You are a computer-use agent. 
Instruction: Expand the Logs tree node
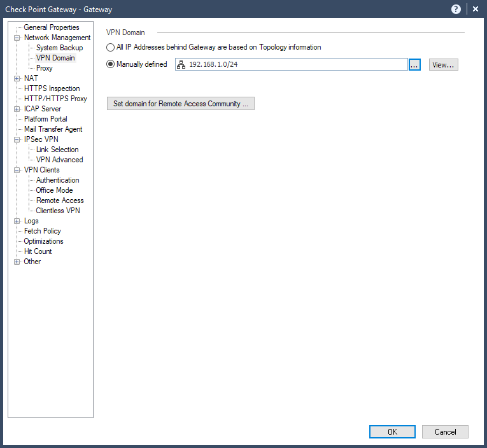pyautogui.click(x=17, y=221)
